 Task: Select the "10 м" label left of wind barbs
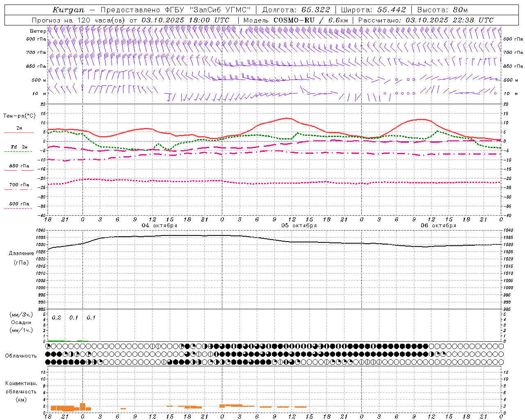(40, 94)
